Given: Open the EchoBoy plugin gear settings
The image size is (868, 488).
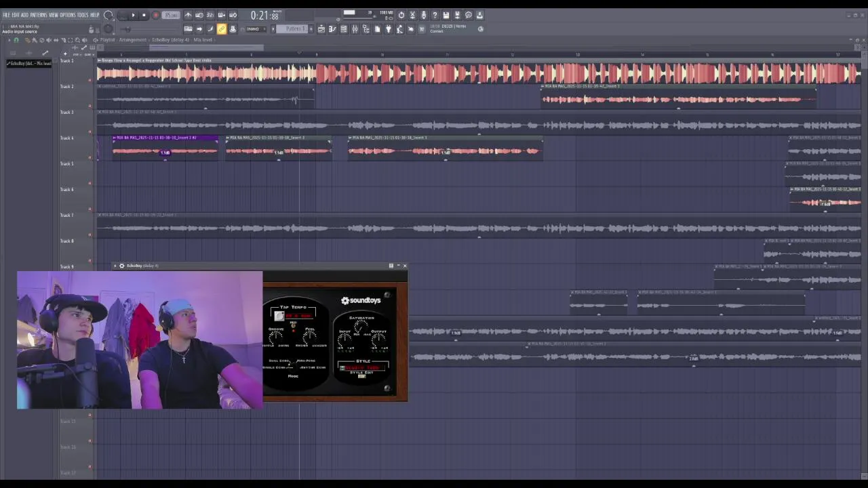Looking at the screenshot, I should pyautogui.click(x=121, y=266).
